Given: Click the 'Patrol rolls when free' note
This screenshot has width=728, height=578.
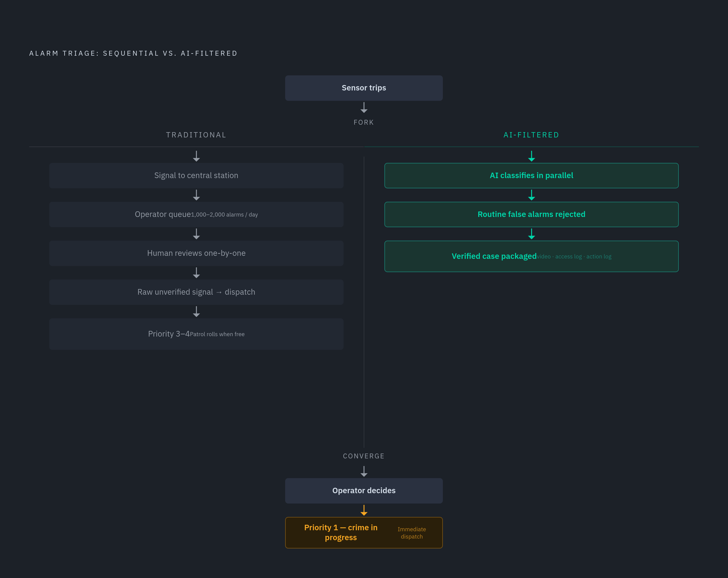Looking at the screenshot, I should 217,334.
